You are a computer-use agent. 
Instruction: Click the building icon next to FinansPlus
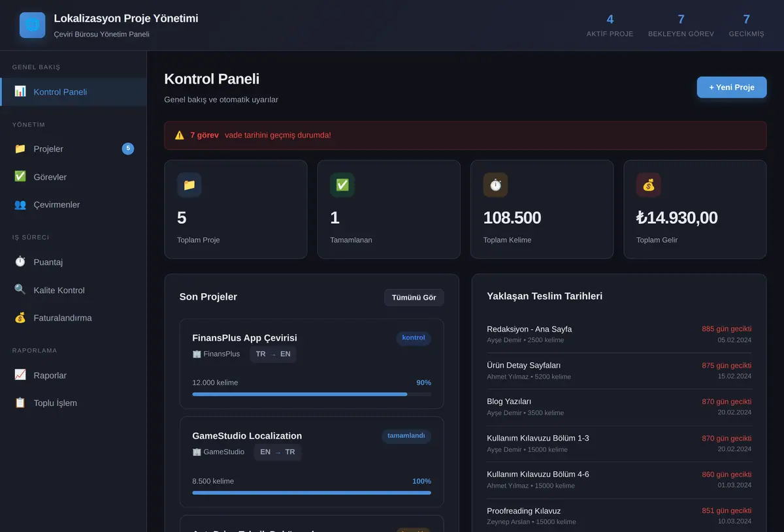pos(197,354)
